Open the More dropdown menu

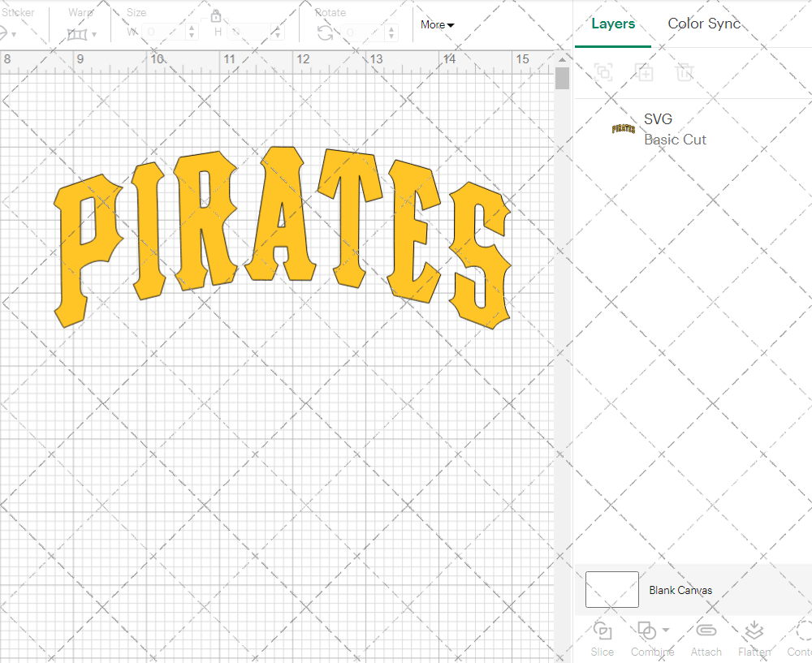point(437,25)
